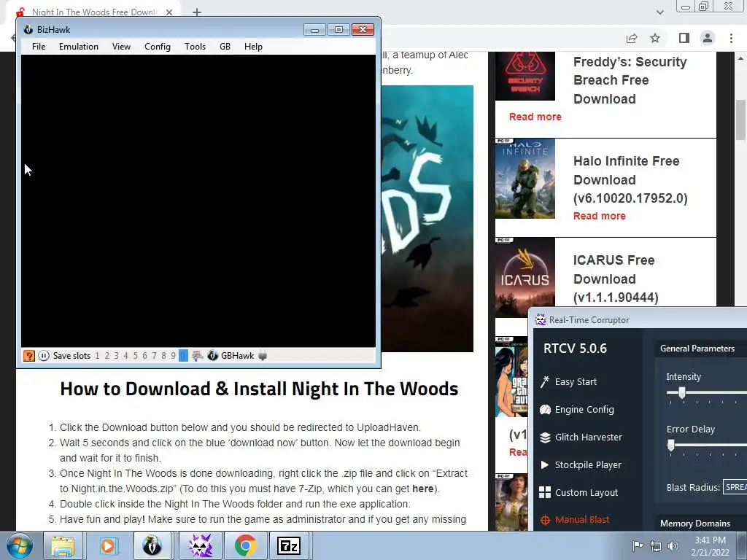Open Glitch Harvester in RTCV sidebar
The image size is (747, 560).
(x=589, y=437)
